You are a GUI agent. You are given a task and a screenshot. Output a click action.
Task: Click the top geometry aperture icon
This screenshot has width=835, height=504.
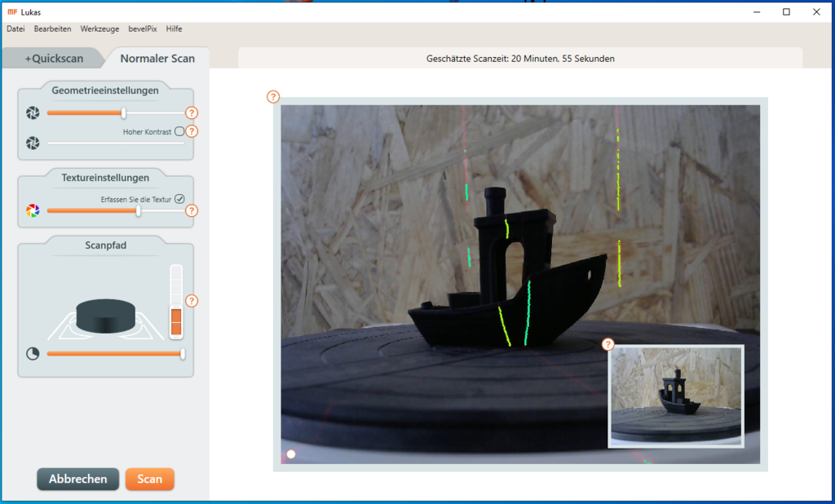[33, 113]
